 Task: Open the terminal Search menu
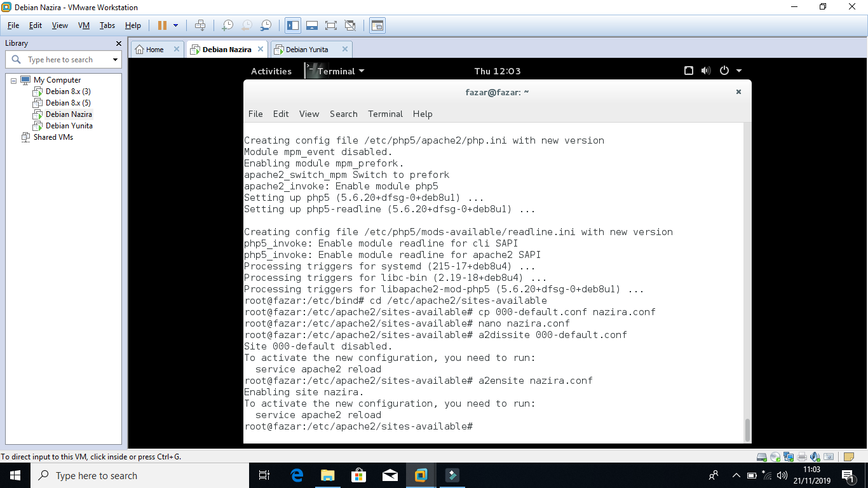(344, 114)
